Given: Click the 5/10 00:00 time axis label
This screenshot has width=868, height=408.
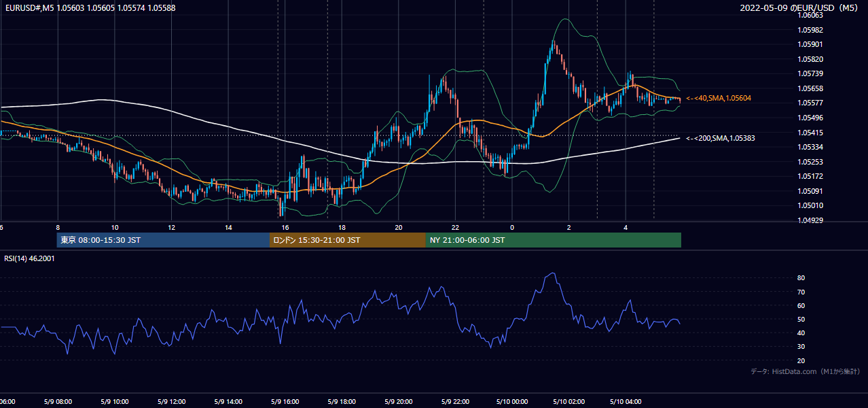Looking at the screenshot, I should [x=511, y=402].
